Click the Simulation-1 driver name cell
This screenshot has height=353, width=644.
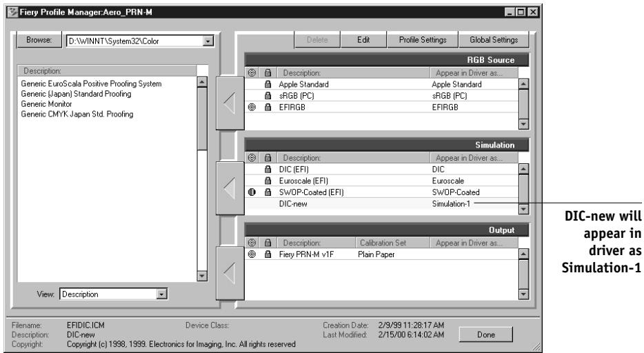tap(451, 203)
